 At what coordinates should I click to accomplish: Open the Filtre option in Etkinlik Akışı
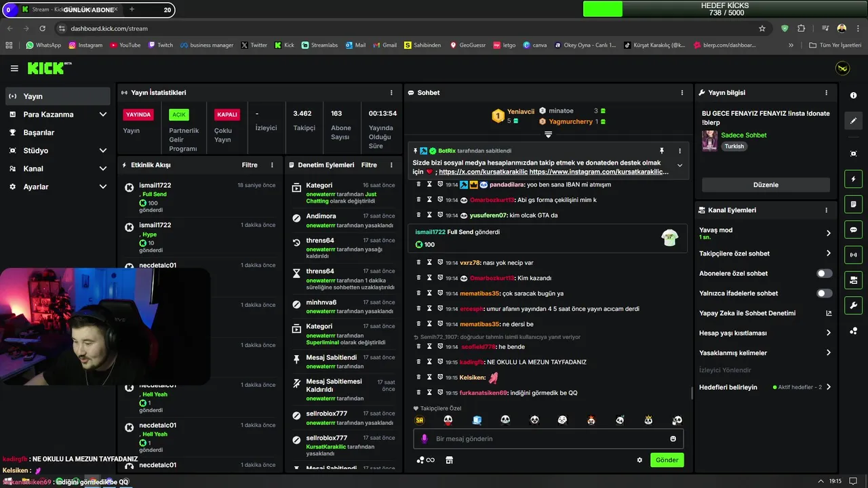[249, 165]
